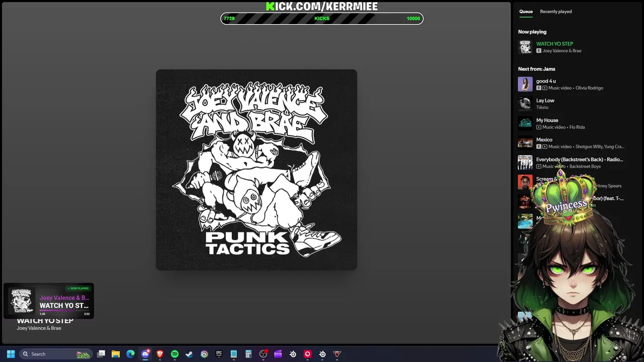The height and width of the screenshot is (362, 644).
Task: Open Brave browser from the taskbar
Action: coord(160,354)
